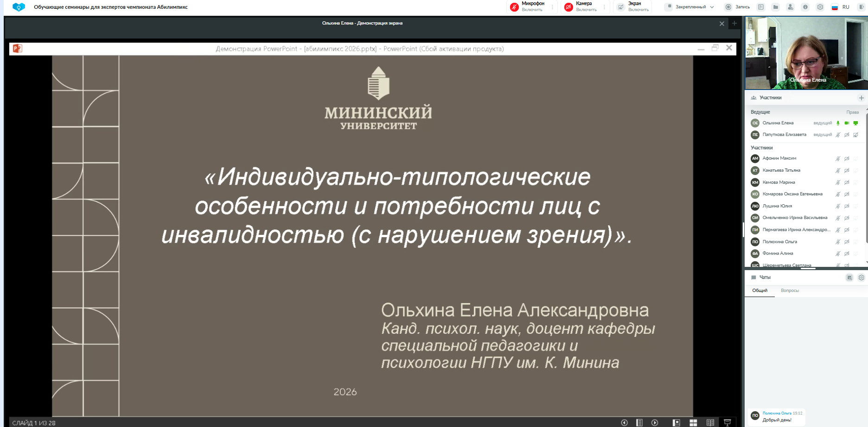Click the Запись record button
The width and height of the screenshot is (868, 427).
coord(737,7)
